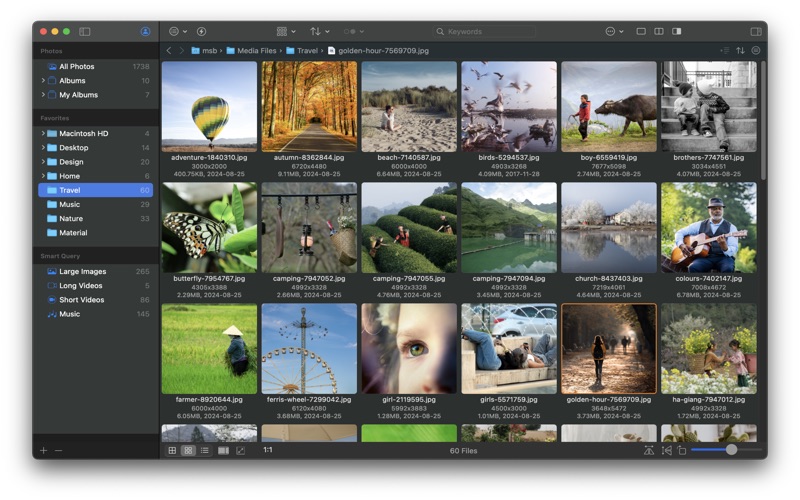Select the adventure-1840310.jpg balloon thumbnail
Image resolution: width=800 pixels, height=500 pixels.
pos(209,107)
